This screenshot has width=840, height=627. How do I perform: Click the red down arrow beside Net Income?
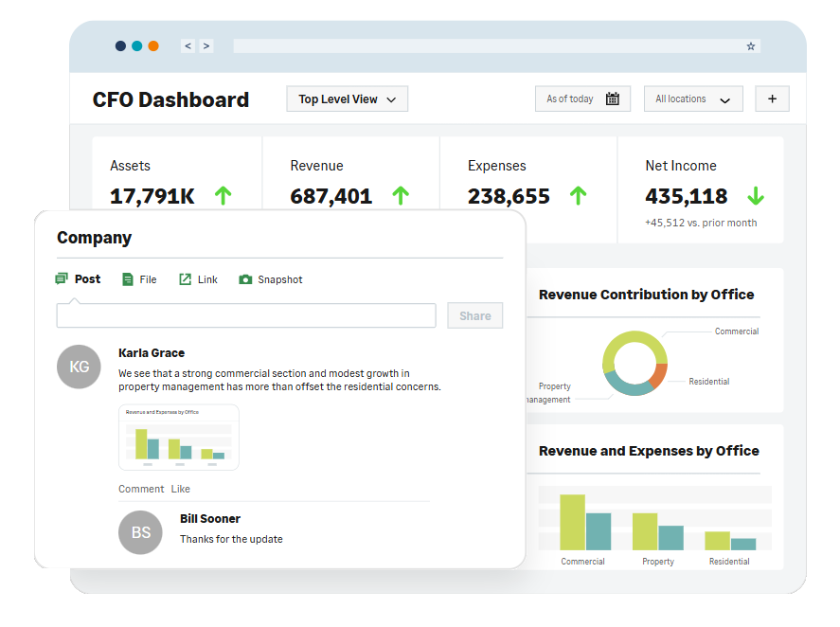(756, 196)
